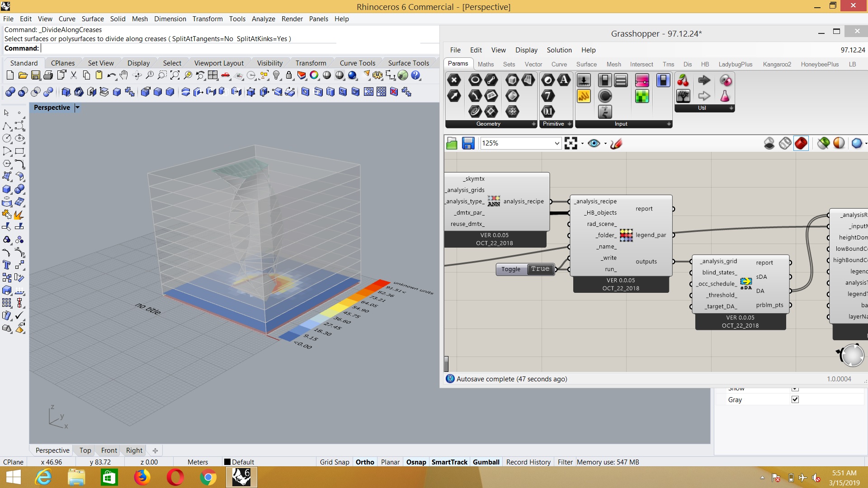
Task: Click the Grasshopper save document icon
Action: pyautogui.click(x=468, y=144)
